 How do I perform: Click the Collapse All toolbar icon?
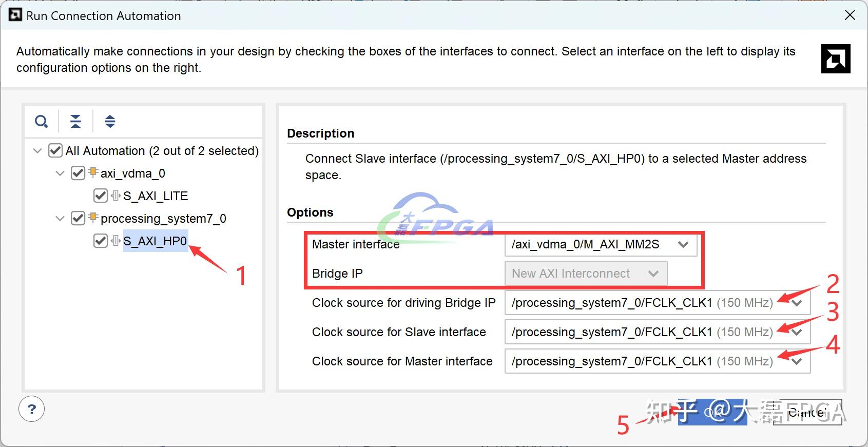(75, 122)
